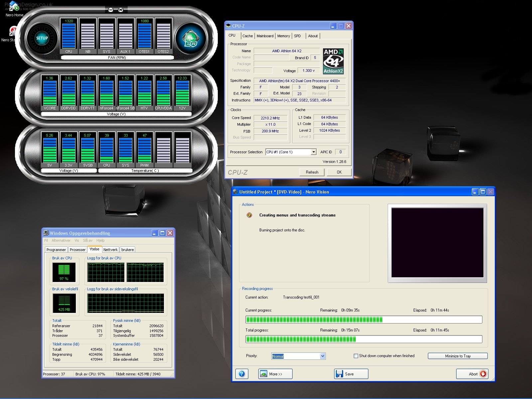The height and width of the screenshot is (399, 532).
Task: Switch to the SPD tab in CPU-Z
Action: coord(298,36)
